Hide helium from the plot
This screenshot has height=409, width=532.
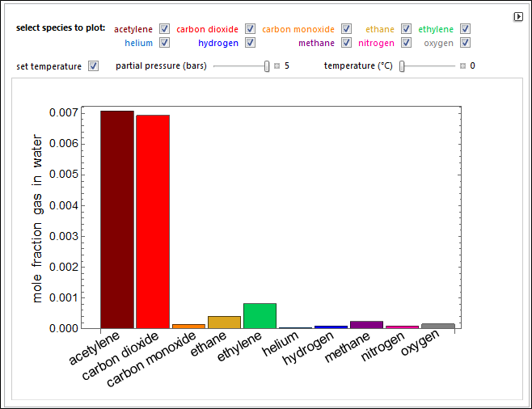click(165, 43)
